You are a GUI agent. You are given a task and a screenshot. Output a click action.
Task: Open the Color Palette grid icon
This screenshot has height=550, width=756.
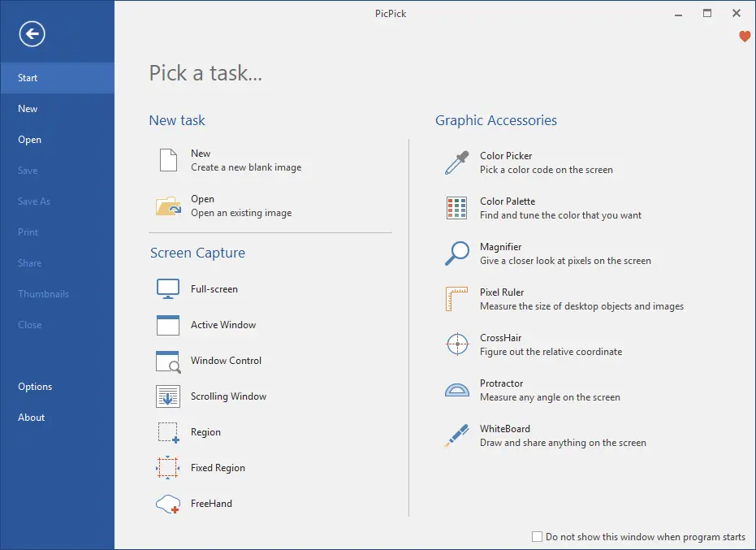457,208
